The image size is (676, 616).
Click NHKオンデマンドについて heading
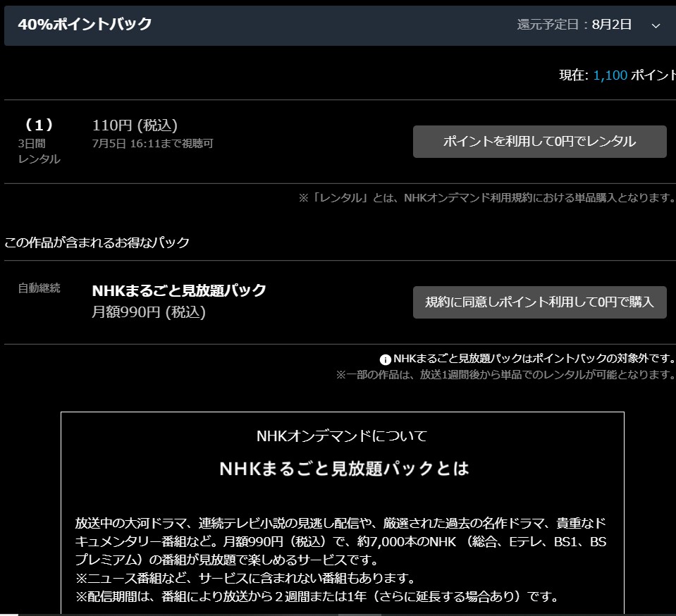342,436
